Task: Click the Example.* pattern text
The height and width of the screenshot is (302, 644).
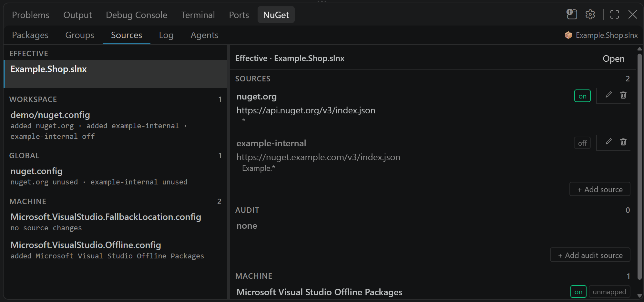Action: (x=259, y=168)
